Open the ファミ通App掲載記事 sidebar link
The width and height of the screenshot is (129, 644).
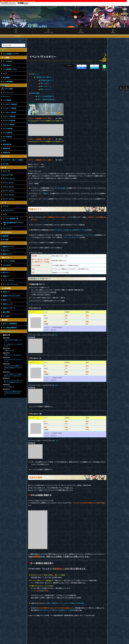10,327
